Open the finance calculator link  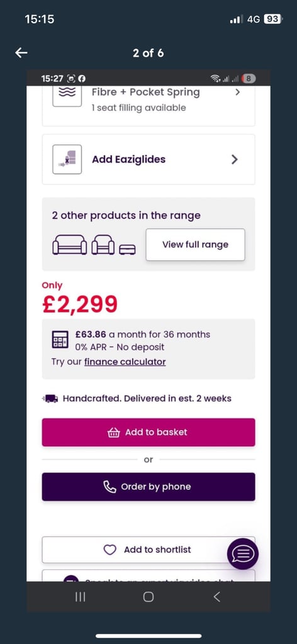pos(125,362)
